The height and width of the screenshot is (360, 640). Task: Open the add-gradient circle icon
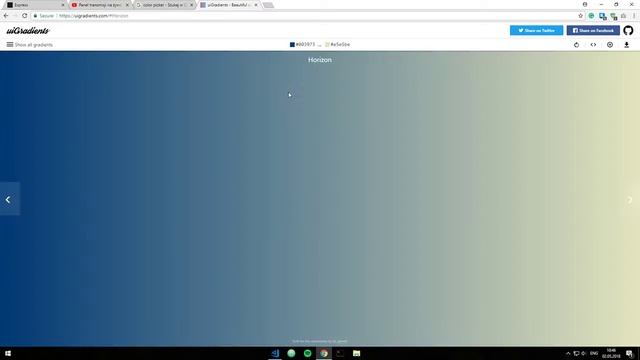[610, 45]
